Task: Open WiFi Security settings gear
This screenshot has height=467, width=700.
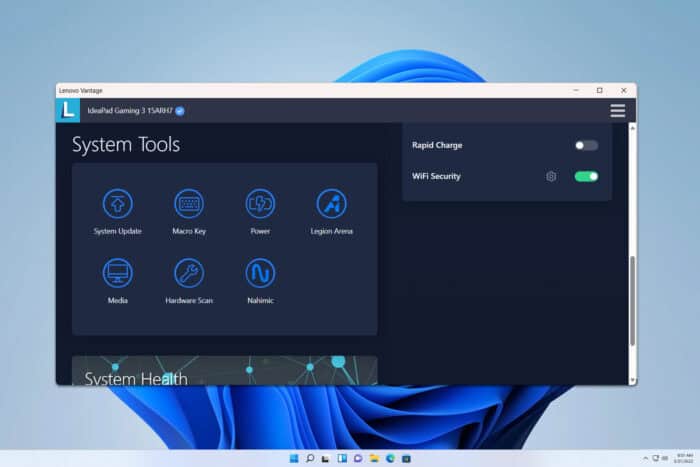Action: 551,176
